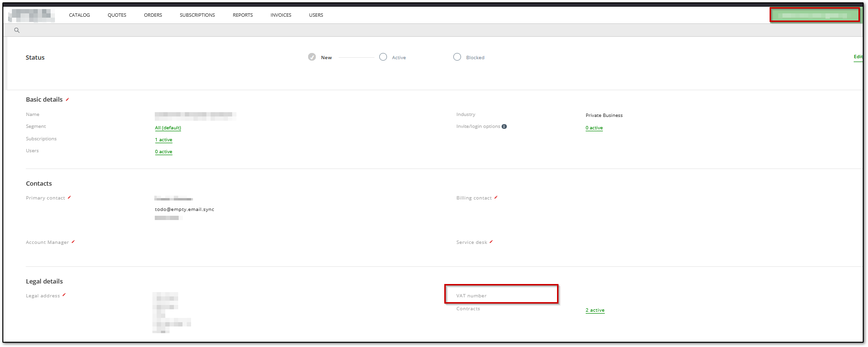Open the Catalog menu
868x347 pixels.
tap(79, 15)
